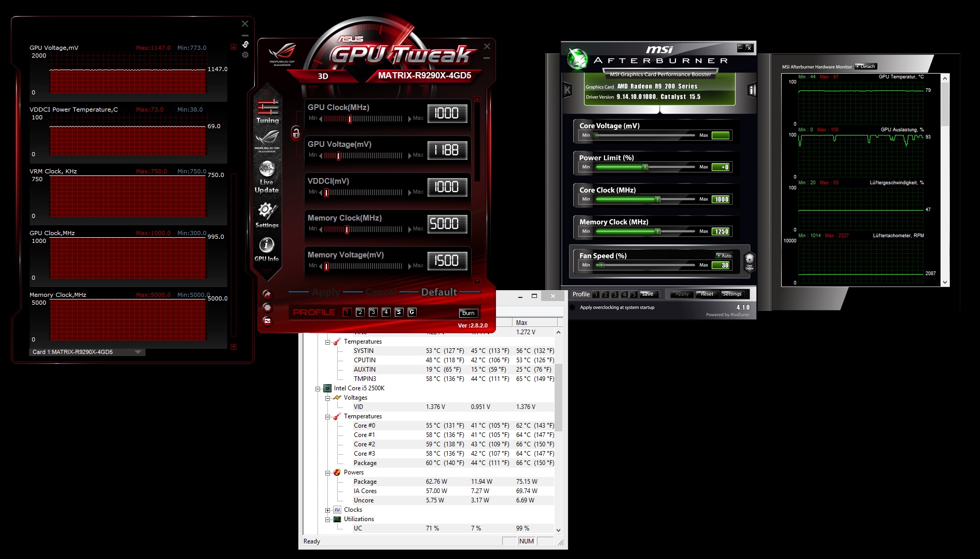
Task: Click the hexagon icon beside Profile row
Action: click(x=267, y=307)
